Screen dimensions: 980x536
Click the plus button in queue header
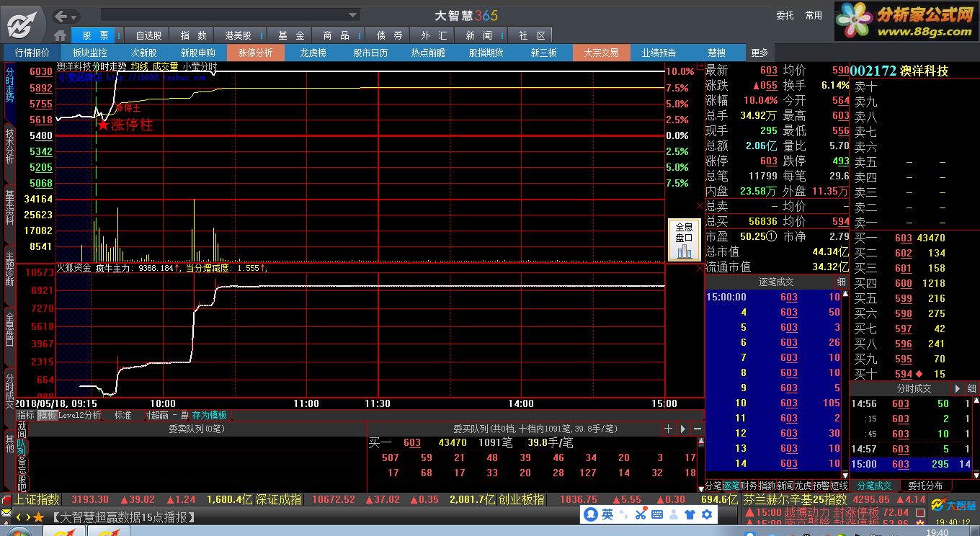coord(668,429)
